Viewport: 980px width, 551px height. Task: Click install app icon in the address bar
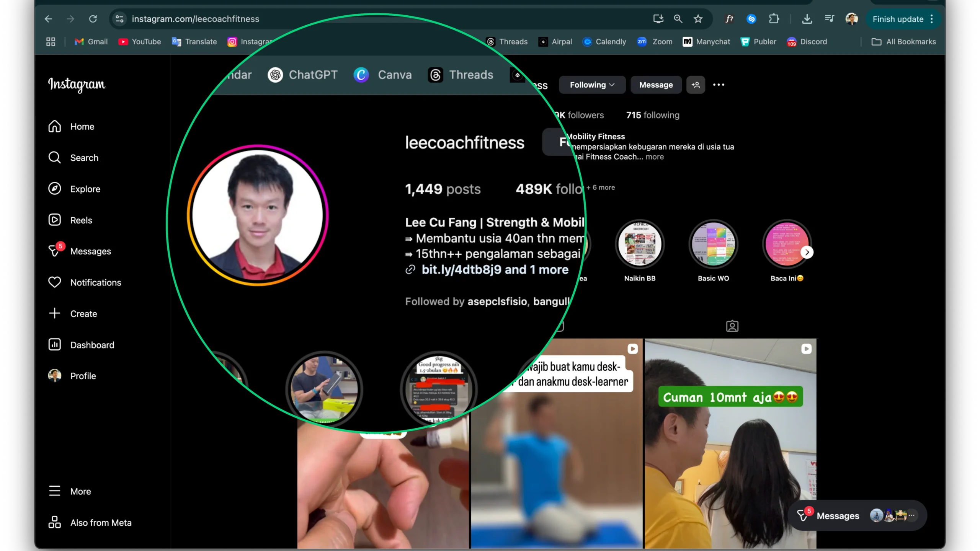pyautogui.click(x=658, y=19)
